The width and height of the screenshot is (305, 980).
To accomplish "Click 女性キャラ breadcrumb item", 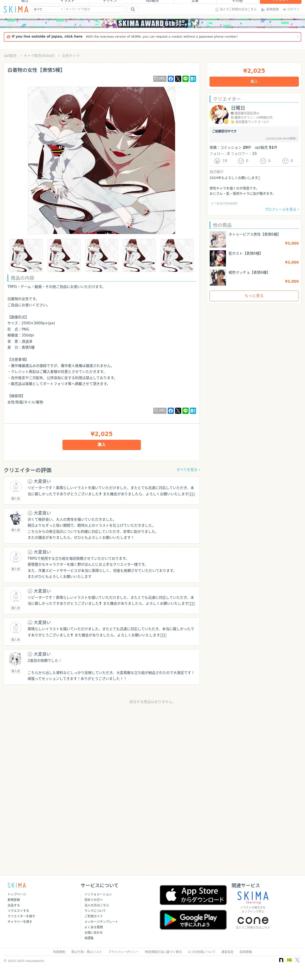I will [x=71, y=56].
